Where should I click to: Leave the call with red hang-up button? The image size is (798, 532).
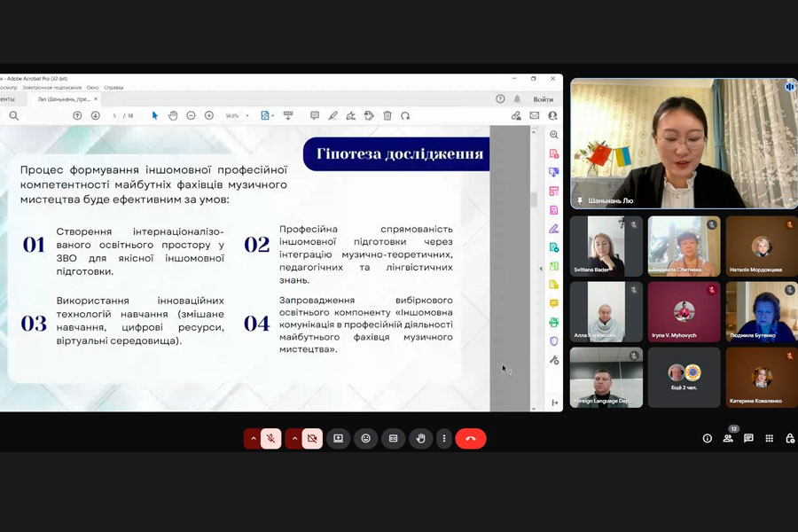point(471,438)
